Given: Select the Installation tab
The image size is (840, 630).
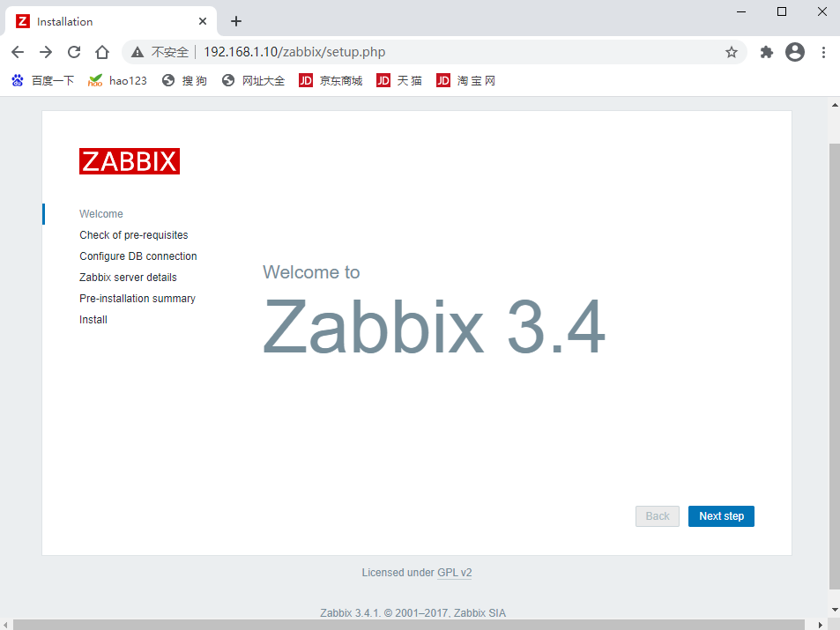Looking at the screenshot, I should 111,21.
